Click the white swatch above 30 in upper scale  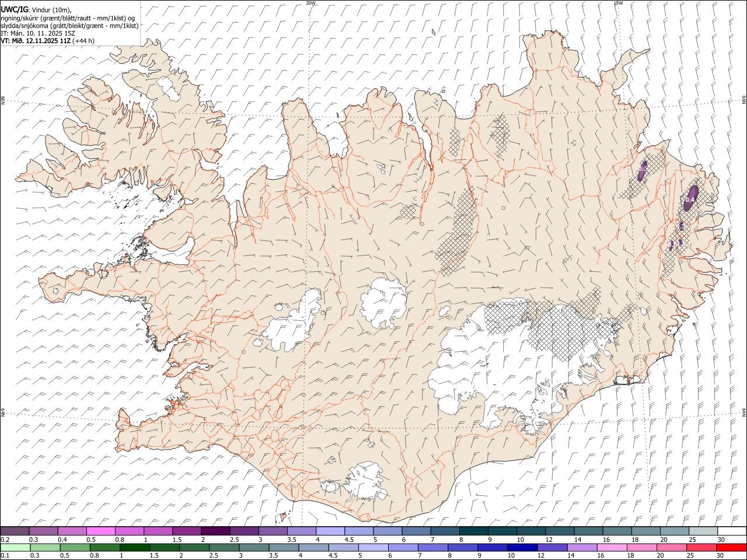pyautogui.click(x=732, y=531)
